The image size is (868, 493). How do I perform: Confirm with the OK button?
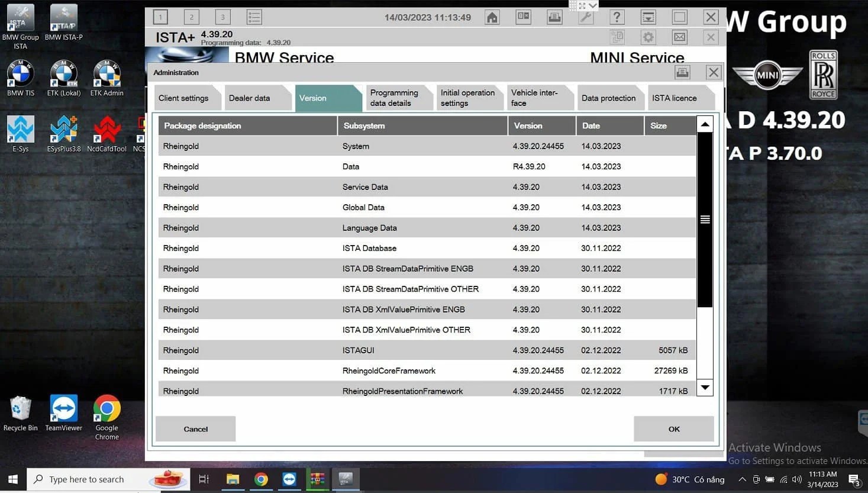click(674, 429)
